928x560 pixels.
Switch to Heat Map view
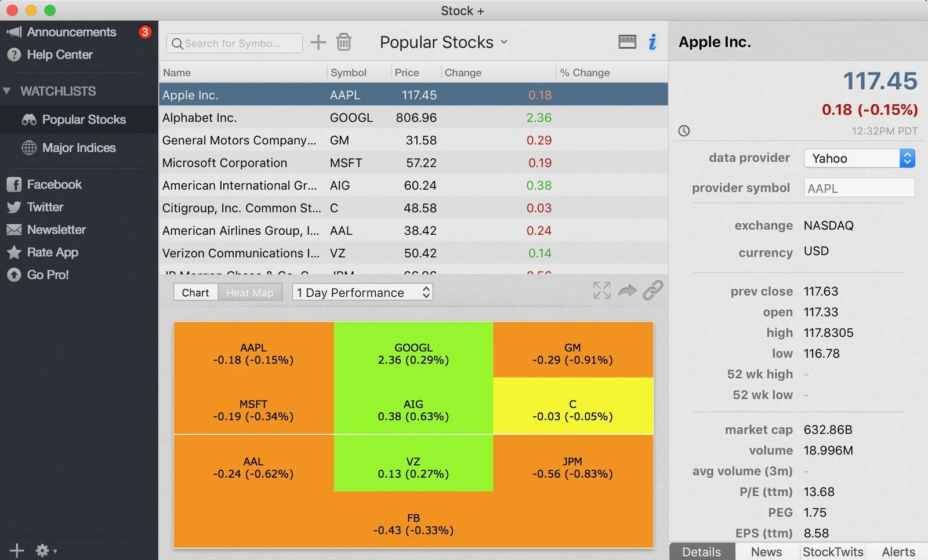click(250, 292)
